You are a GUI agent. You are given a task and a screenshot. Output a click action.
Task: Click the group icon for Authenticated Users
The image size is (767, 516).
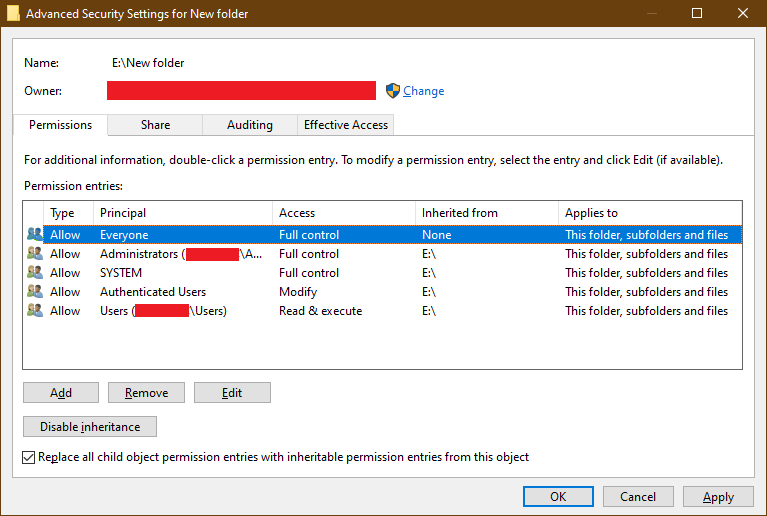[x=35, y=292]
